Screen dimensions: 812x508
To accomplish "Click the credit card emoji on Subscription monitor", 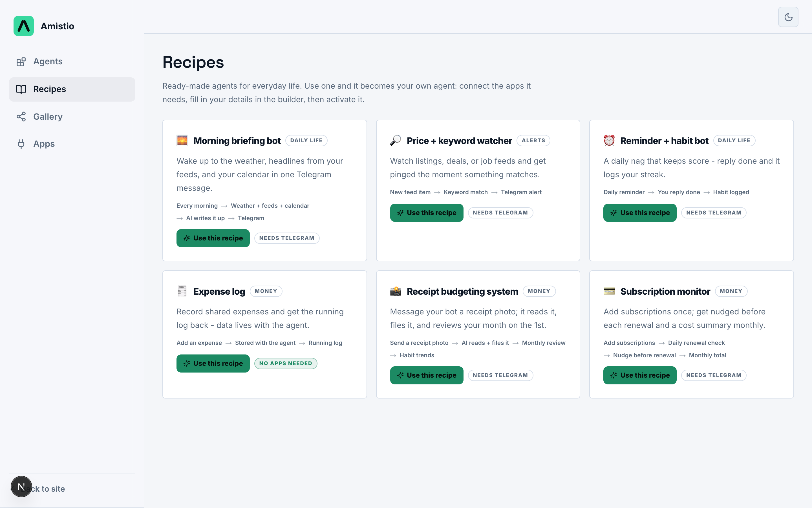I will pyautogui.click(x=609, y=291).
